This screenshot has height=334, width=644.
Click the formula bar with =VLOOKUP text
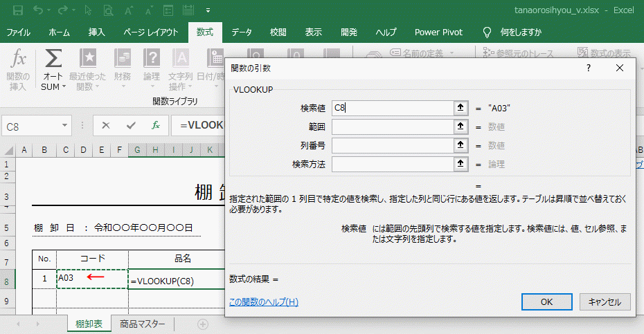coord(199,125)
